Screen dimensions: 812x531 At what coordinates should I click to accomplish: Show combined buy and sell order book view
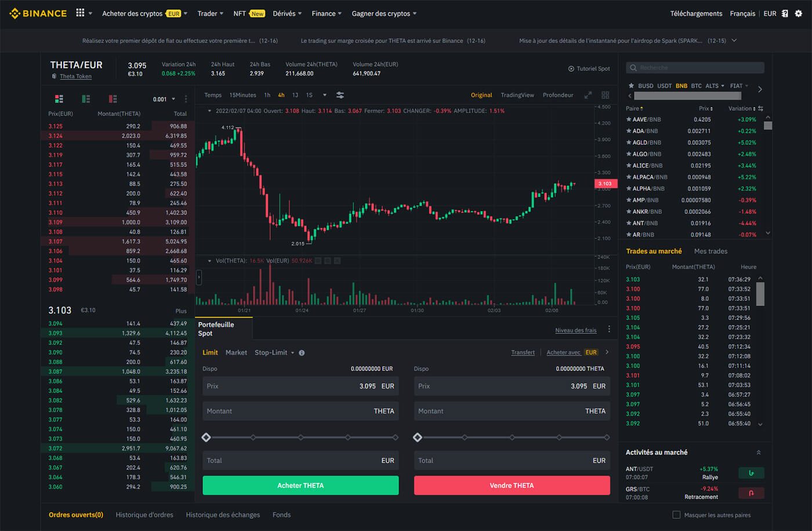point(59,99)
